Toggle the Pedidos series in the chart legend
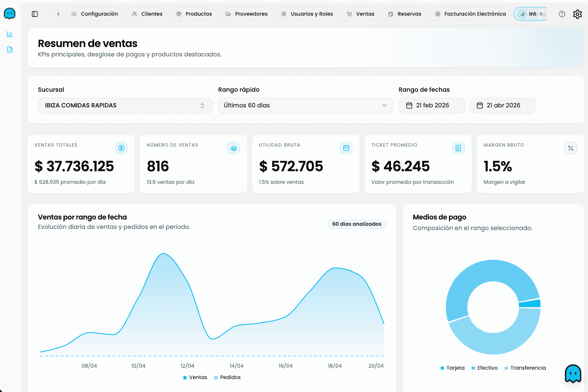 click(x=227, y=377)
